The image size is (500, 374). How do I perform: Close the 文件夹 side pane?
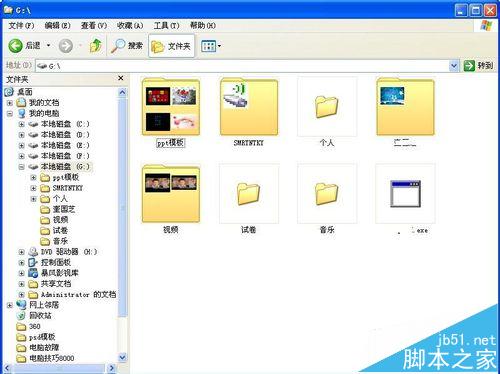tap(121, 78)
